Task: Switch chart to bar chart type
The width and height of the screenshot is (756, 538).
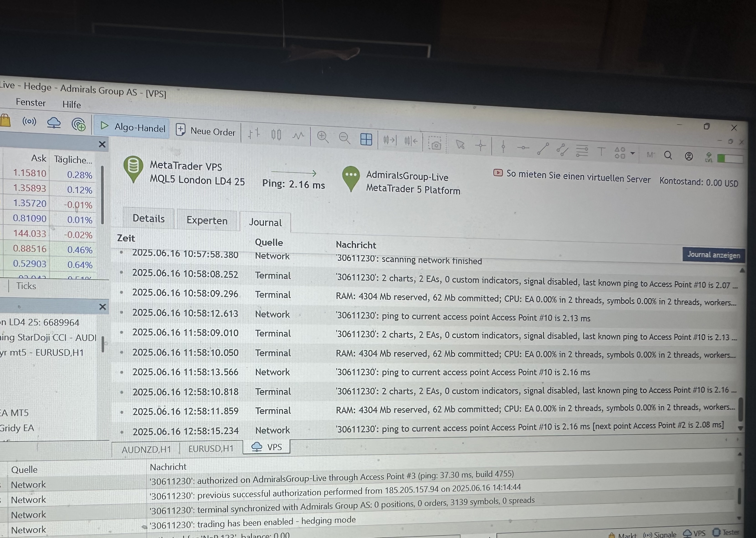Action: coord(254,134)
